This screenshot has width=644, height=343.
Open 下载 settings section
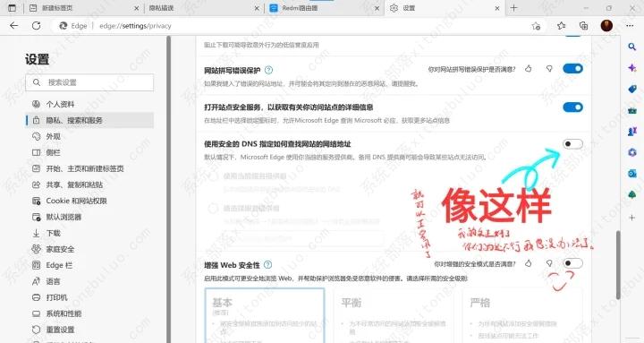89,233
